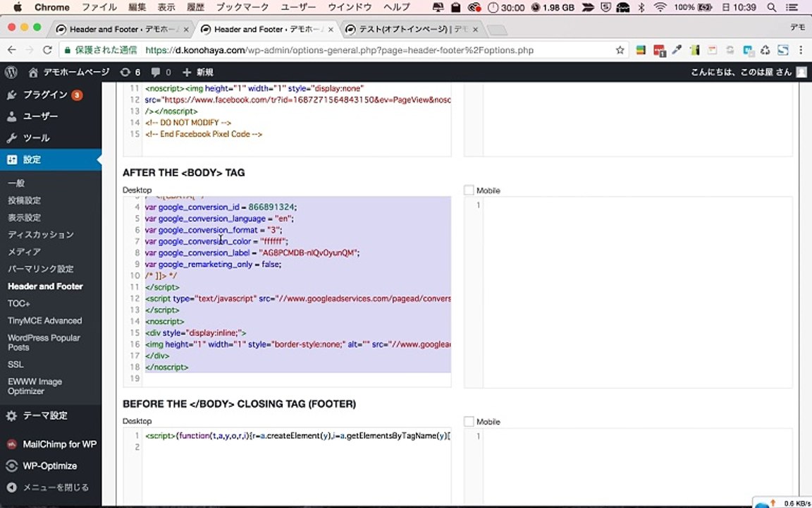Open SSL submenu item
This screenshot has height=508, width=812.
coord(16,364)
